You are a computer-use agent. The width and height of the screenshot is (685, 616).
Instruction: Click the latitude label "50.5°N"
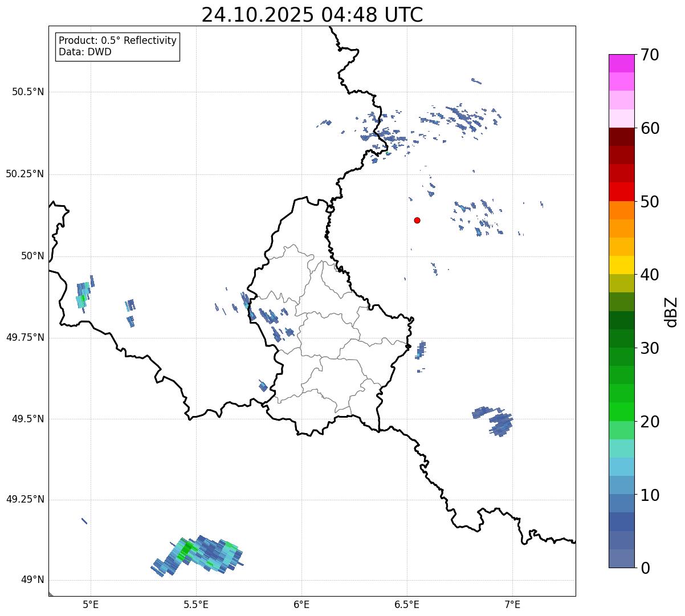coord(28,92)
